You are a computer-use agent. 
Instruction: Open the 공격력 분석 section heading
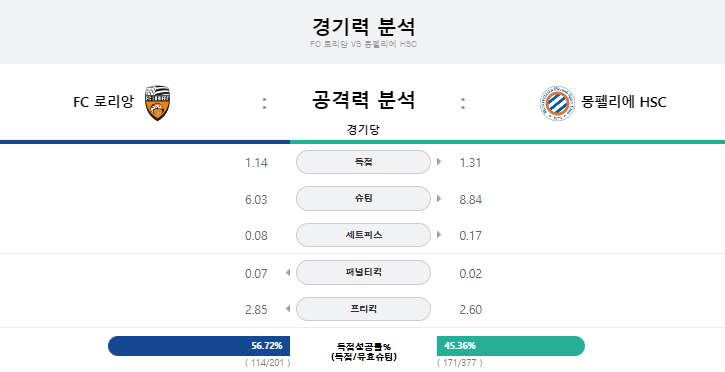pos(363,100)
